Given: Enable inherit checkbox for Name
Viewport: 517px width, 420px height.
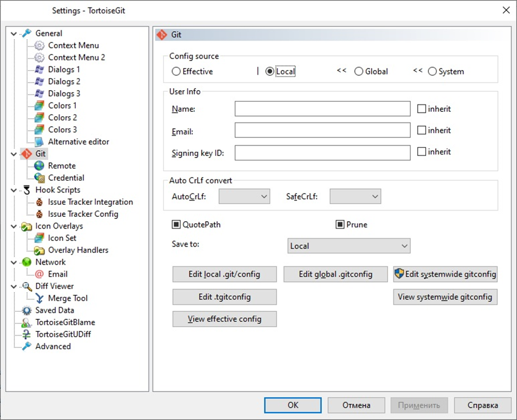Looking at the screenshot, I should pyautogui.click(x=421, y=109).
